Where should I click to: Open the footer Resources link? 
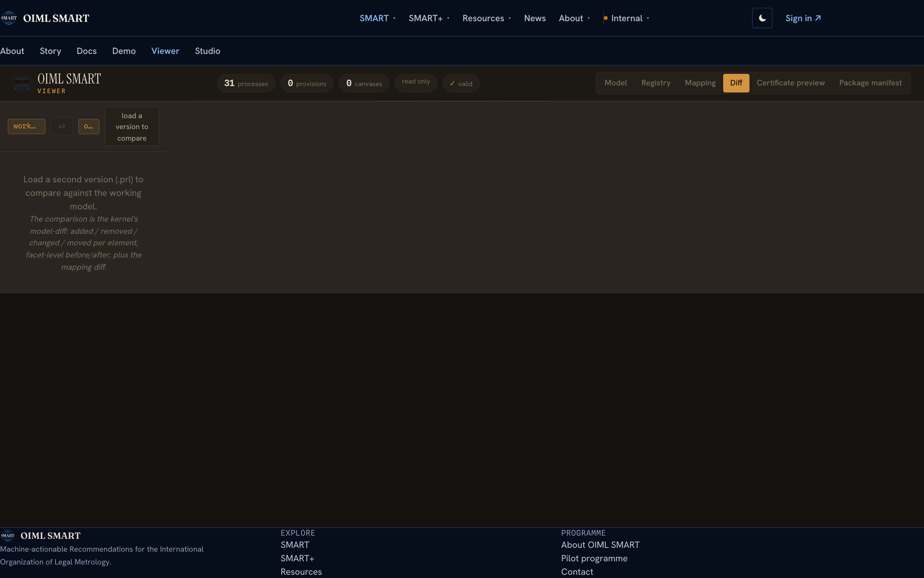(301, 572)
